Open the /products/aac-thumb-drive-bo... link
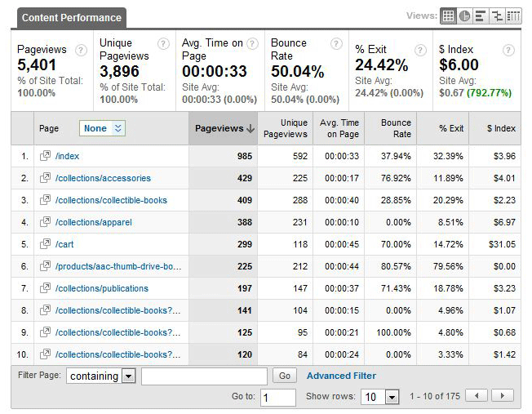Image resolution: width=532 pixels, height=414 pixels. click(x=118, y=266)
